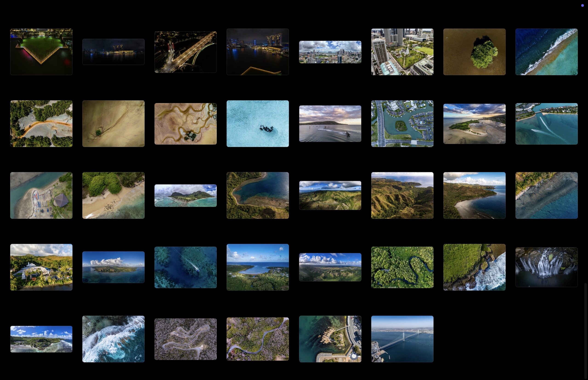Screen dimensions: 588x380
Task: Open the reef breaking waves turquoise photo
Action: click(x=546, y=52)
